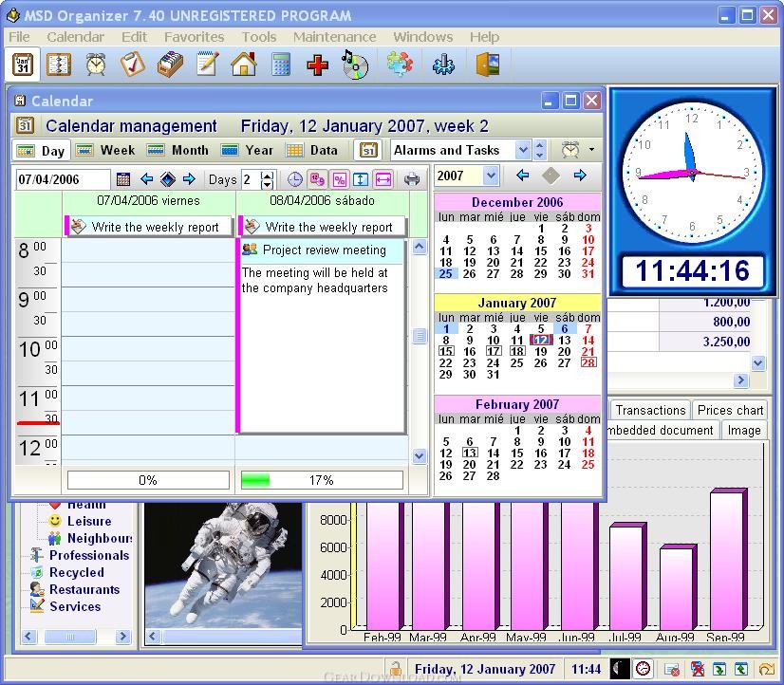Viewport: 784px width, 685px height.
Task: Go to next year in mini calendar
Action: pyautogui.click(x=580, y=176)
